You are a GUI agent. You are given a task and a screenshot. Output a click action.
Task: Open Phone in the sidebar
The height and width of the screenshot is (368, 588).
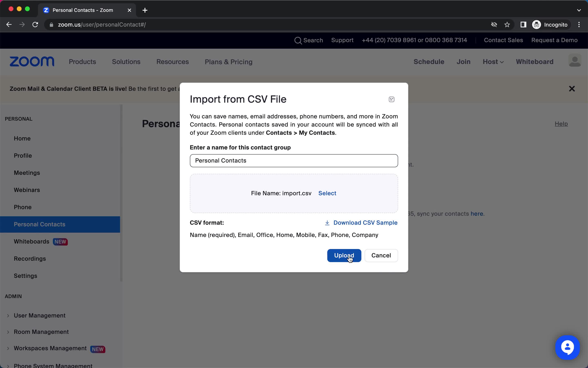[23, 207]
